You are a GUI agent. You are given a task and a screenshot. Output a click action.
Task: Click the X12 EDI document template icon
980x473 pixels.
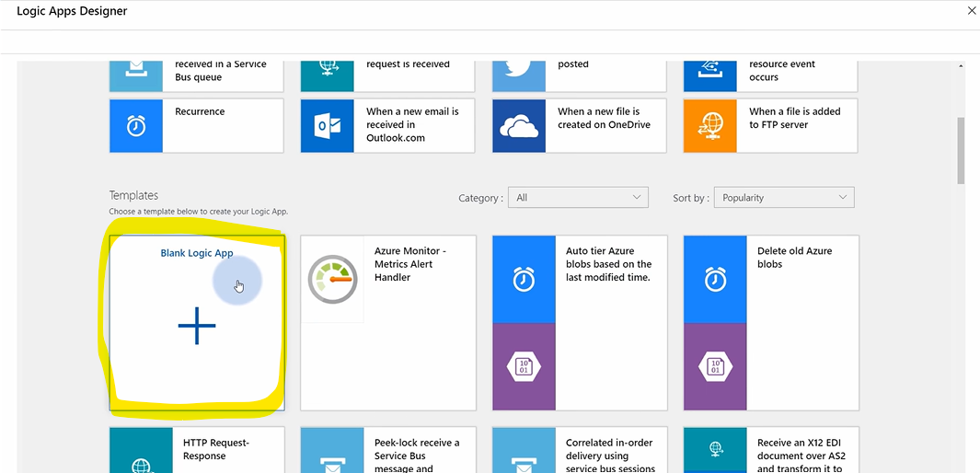[715, 450]
